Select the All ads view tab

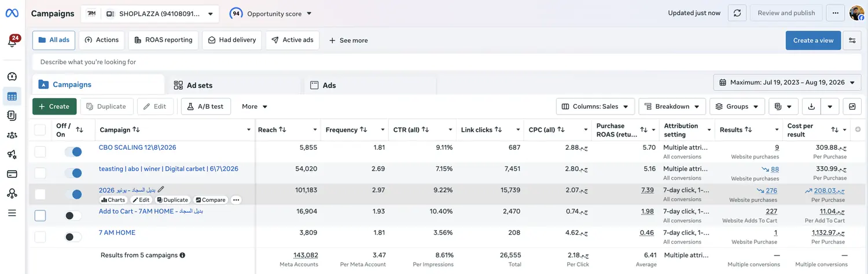54,40
